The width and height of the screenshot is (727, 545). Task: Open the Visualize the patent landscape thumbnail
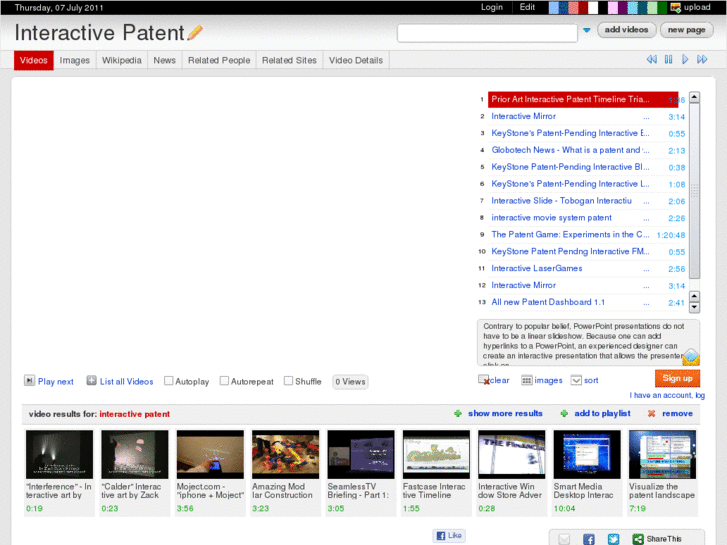662,454
